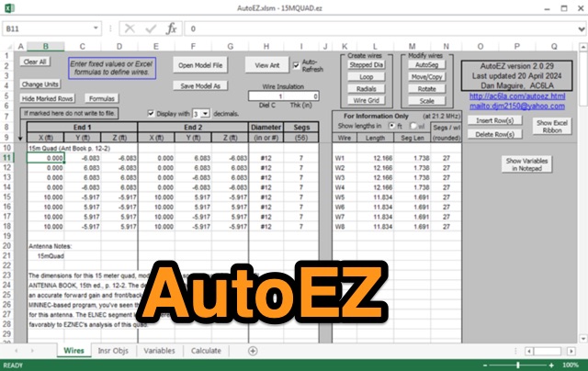Click the horizontal scrollbar left arrow

pyautogui.click(x=529, y=351)
